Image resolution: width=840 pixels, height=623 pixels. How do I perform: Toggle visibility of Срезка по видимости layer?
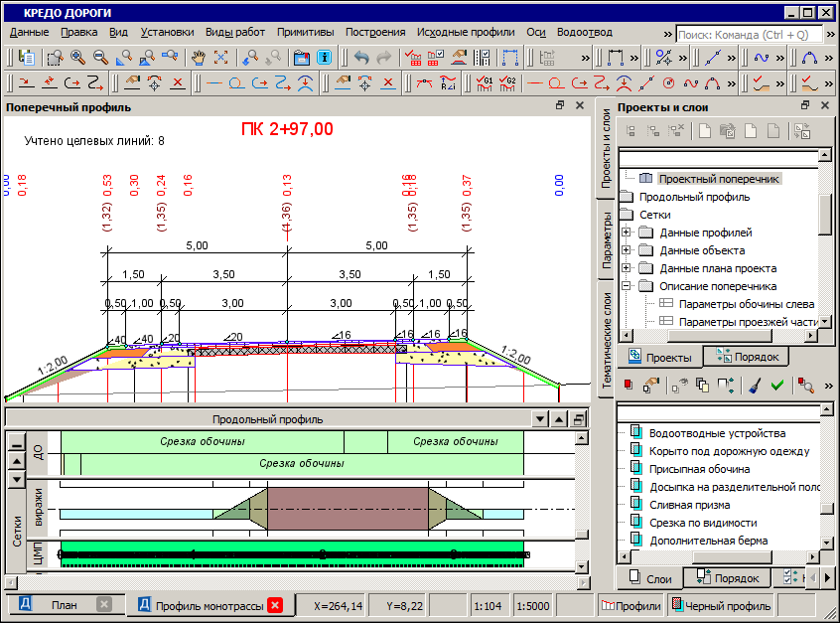point(635,522)
